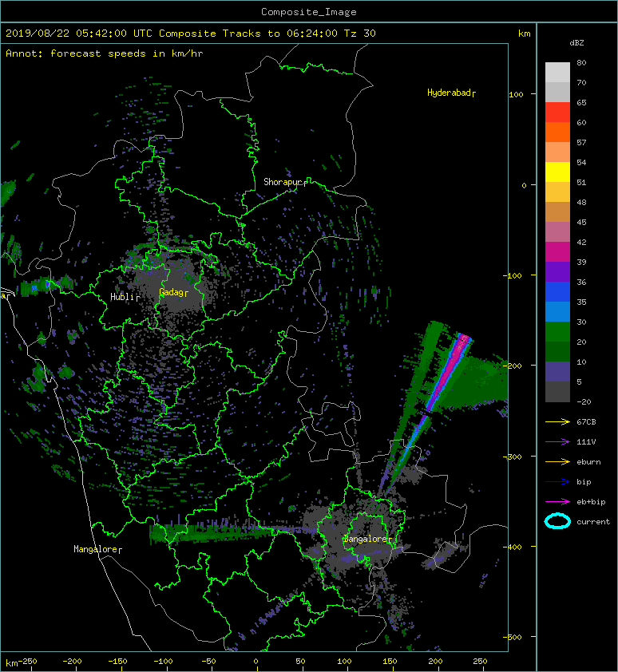Choose the gold 51-48 dBZ swatch
This screenshot has width=618, height=672.
[x=557, y=192]
